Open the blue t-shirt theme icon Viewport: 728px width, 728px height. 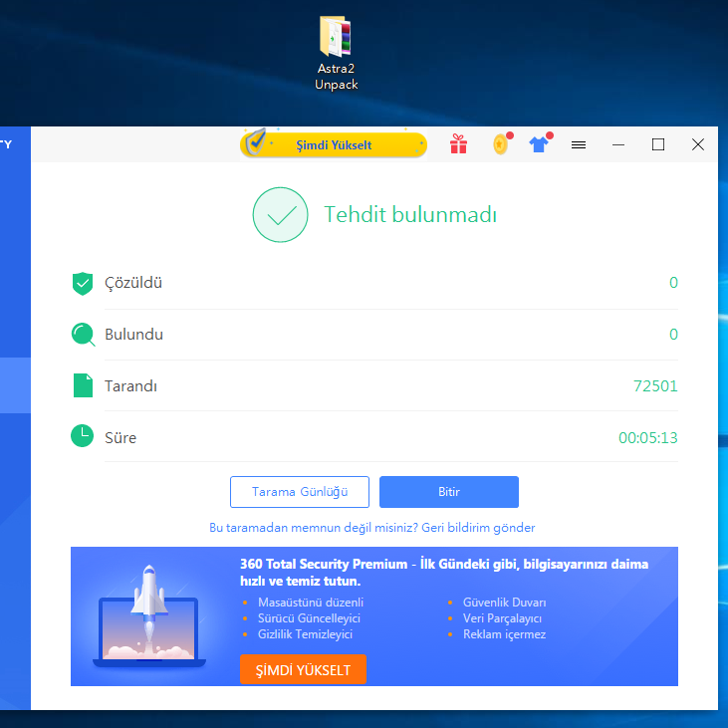(539, 144)
